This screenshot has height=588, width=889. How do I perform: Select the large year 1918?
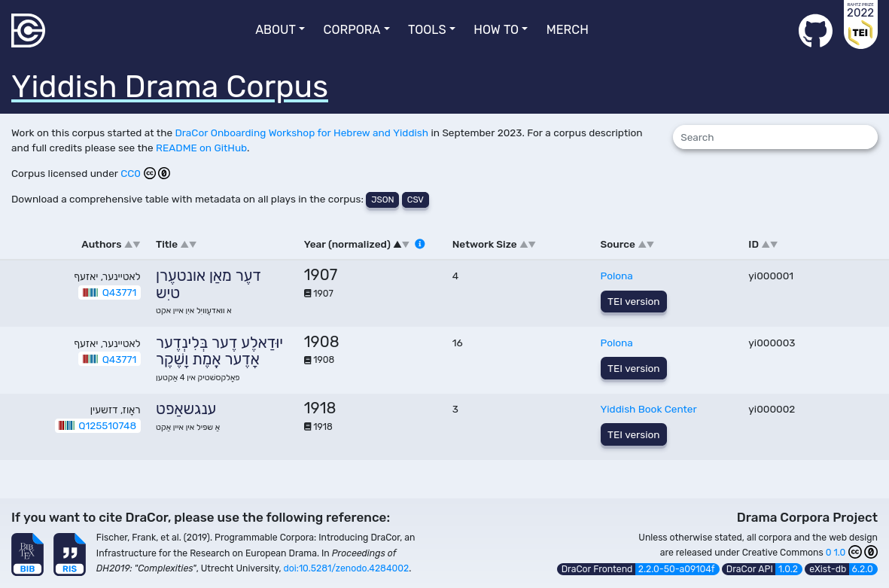[320, 408]
